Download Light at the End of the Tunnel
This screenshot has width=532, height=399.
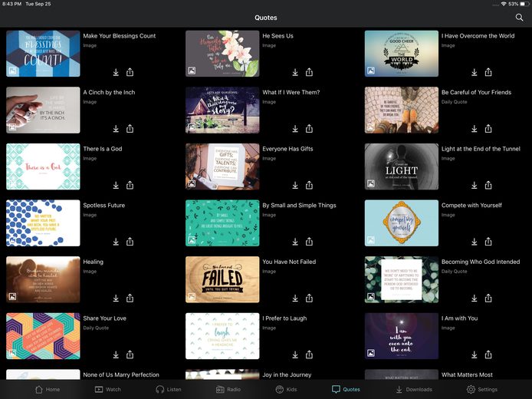tap(475, 185)
